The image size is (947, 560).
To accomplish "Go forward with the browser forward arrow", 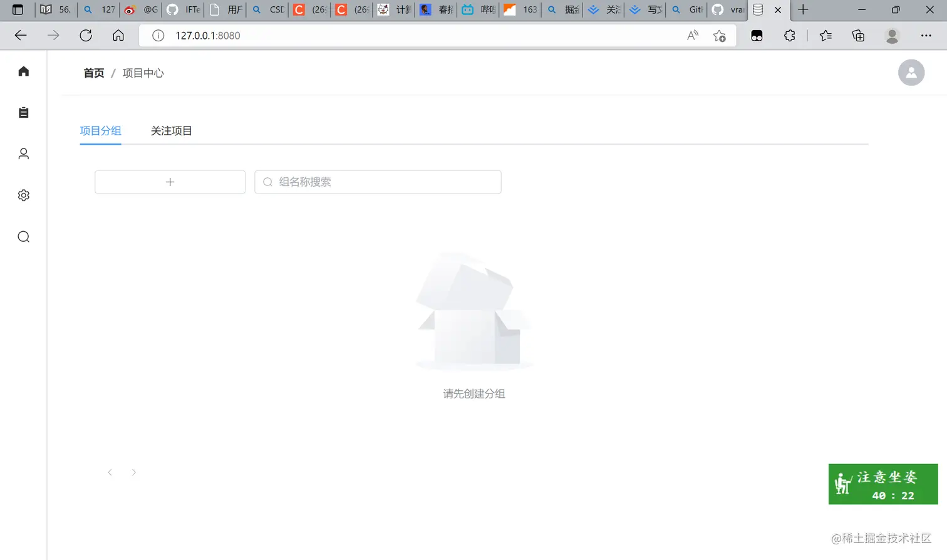I will [53, 36].
